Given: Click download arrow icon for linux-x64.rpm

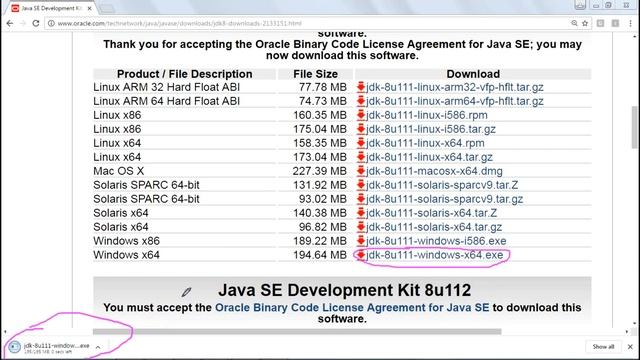Looking at the screenshot, I should pos(360,143).
